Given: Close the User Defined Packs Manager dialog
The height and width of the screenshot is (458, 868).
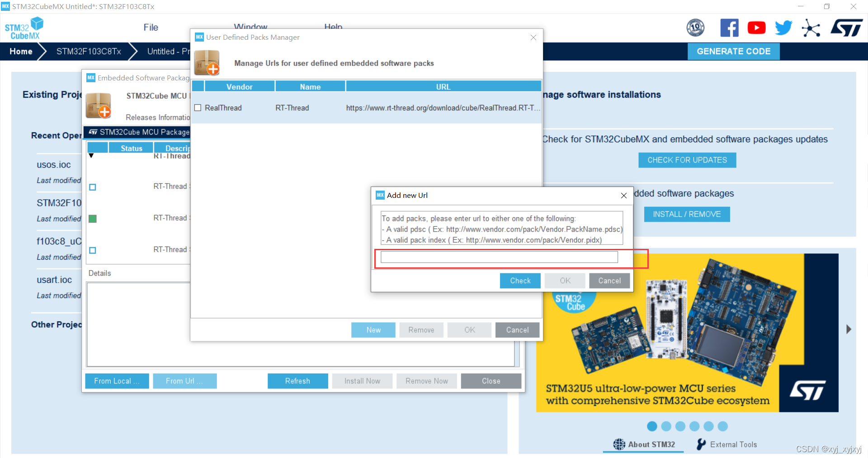Looking at the screenshot, I should [x=533, y=37].
